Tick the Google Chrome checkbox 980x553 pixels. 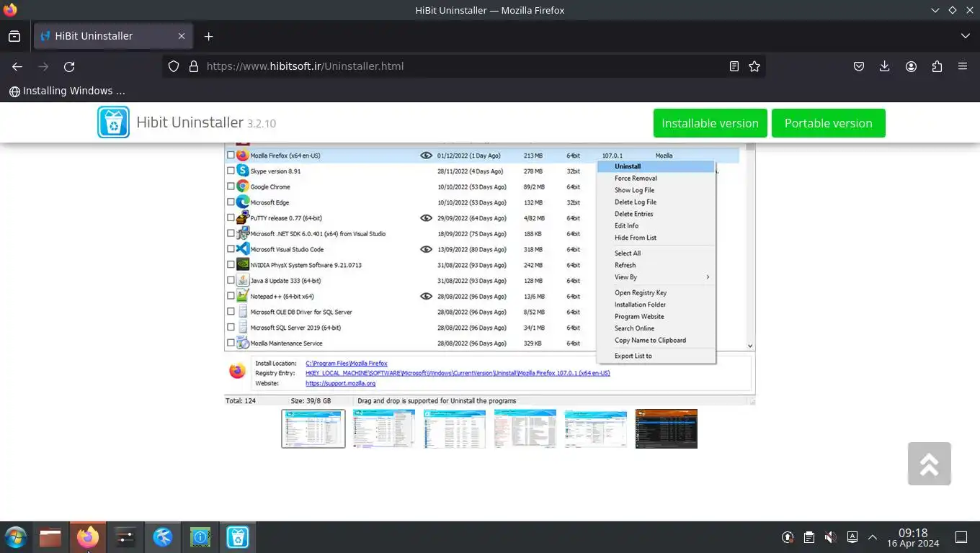231,186
